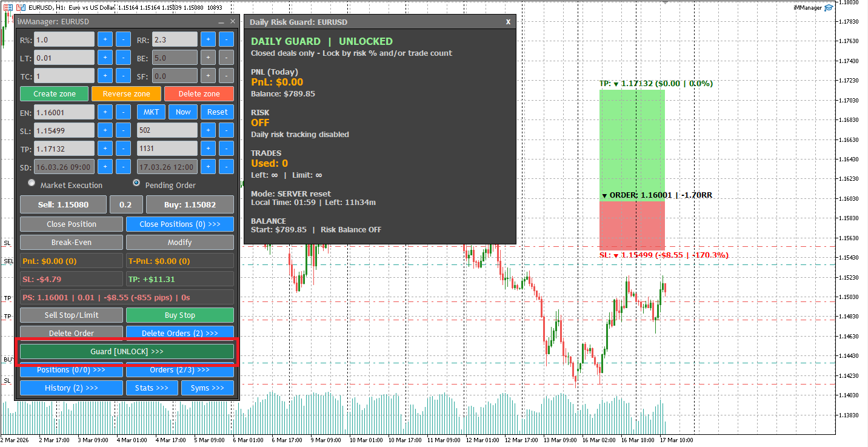Place order with the Buy Stop button

pos(179,315)
